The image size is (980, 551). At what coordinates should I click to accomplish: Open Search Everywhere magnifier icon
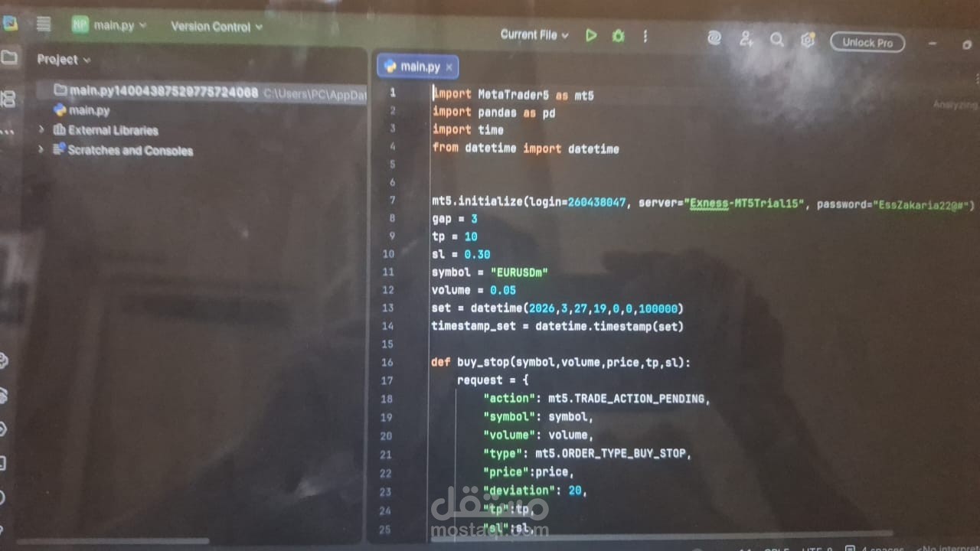[x=776, y=40]
